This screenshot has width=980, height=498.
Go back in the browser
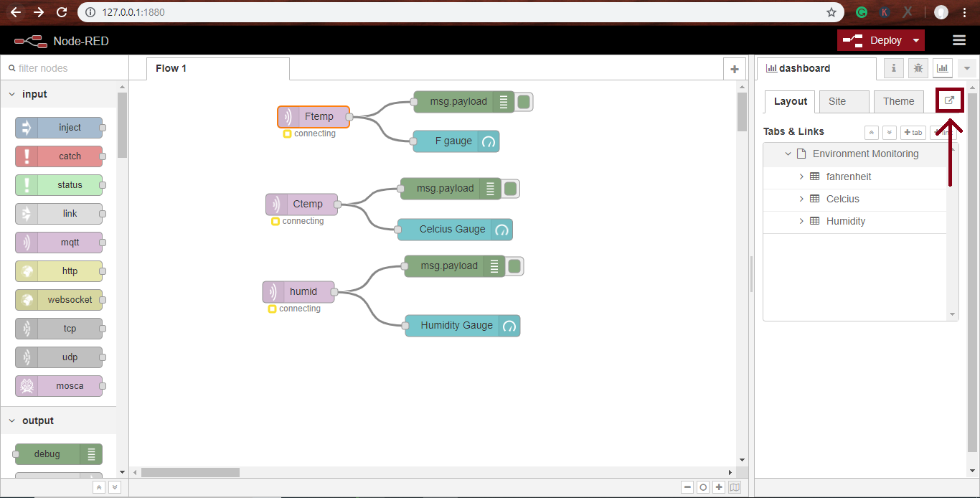pyautogui.click(x=15, y=12)
